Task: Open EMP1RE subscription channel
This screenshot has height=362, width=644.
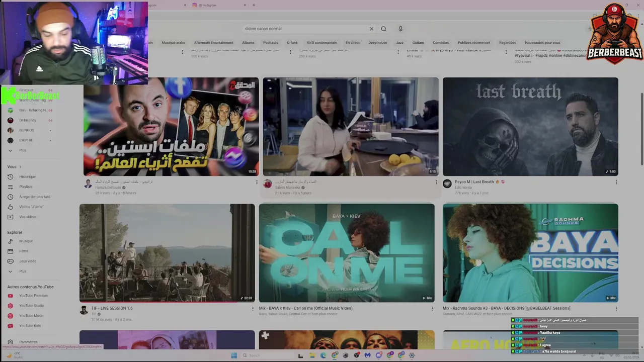Action: (26, 140)
